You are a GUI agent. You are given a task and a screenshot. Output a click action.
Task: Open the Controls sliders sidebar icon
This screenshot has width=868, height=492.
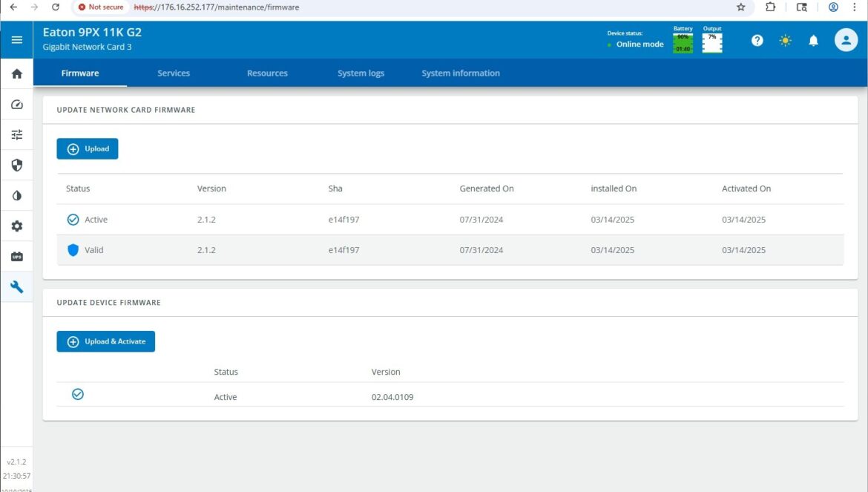point(16,135)
